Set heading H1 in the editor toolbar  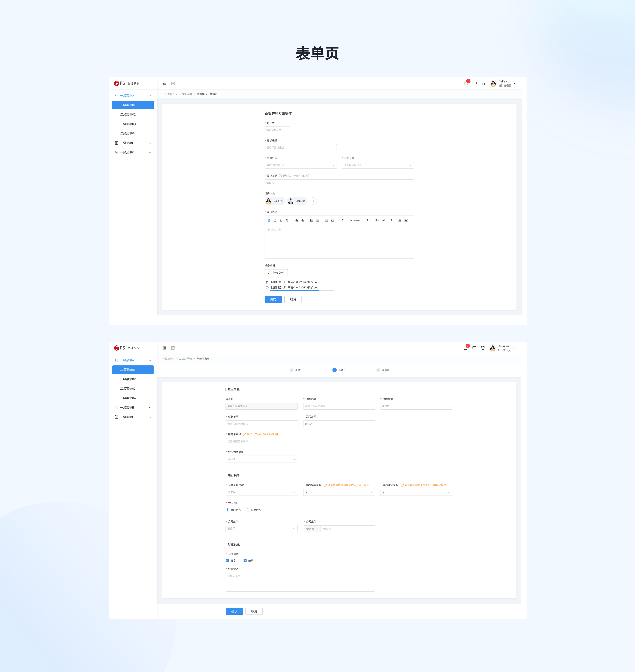tap(296, 220)
